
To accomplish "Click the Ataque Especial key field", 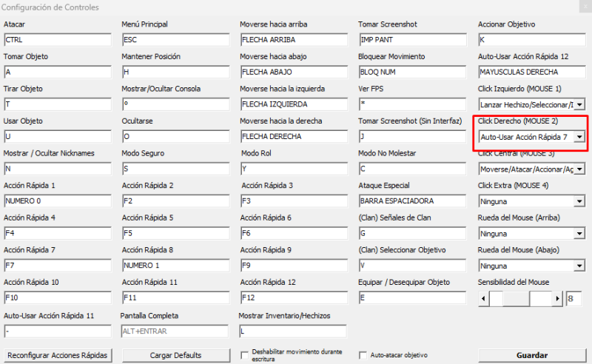I will tap(411, 200).
